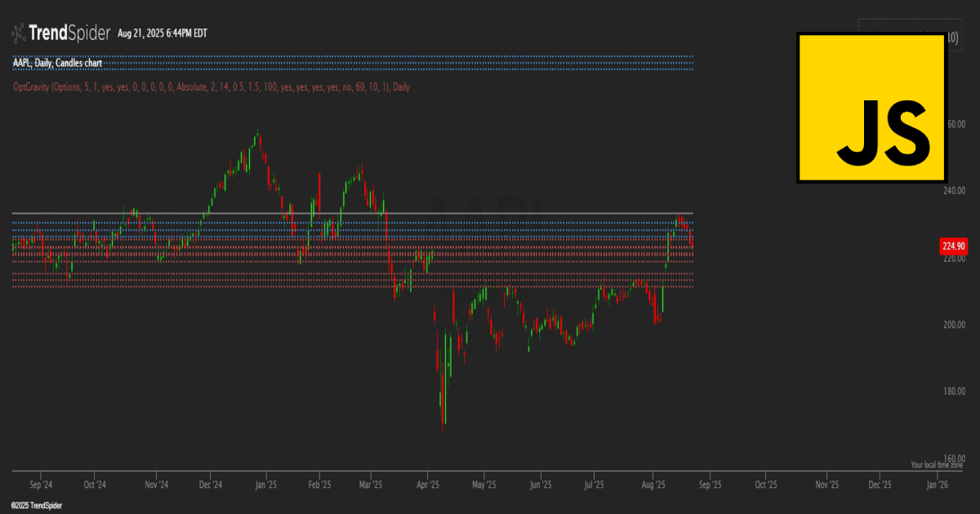Click the Aug '25 date axis label
Screen dimensions: 980x514
pos(653,485)
